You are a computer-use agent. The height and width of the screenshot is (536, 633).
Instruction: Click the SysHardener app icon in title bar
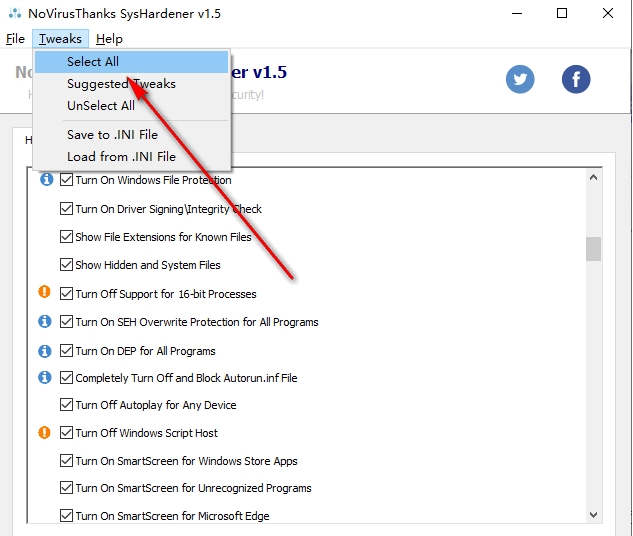[x=15, y=13]
